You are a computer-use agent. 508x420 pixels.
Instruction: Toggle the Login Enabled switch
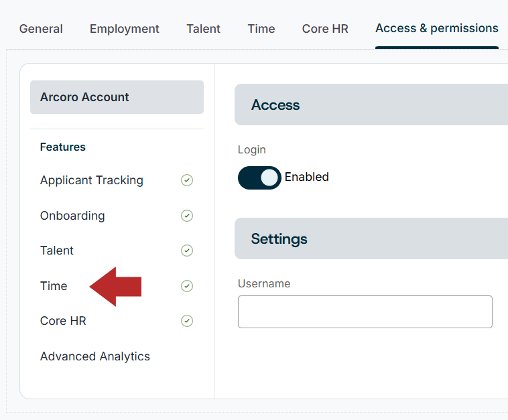click(x=259, y=178)
